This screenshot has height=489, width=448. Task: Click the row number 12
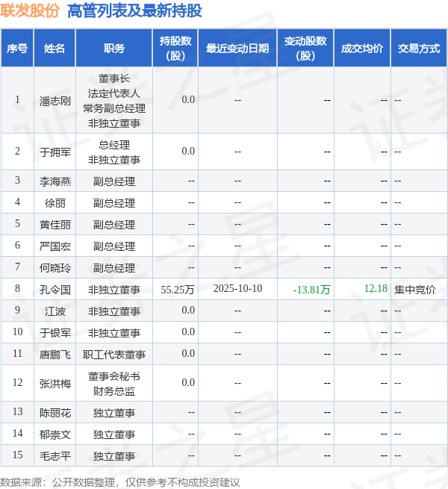(17, 382)
